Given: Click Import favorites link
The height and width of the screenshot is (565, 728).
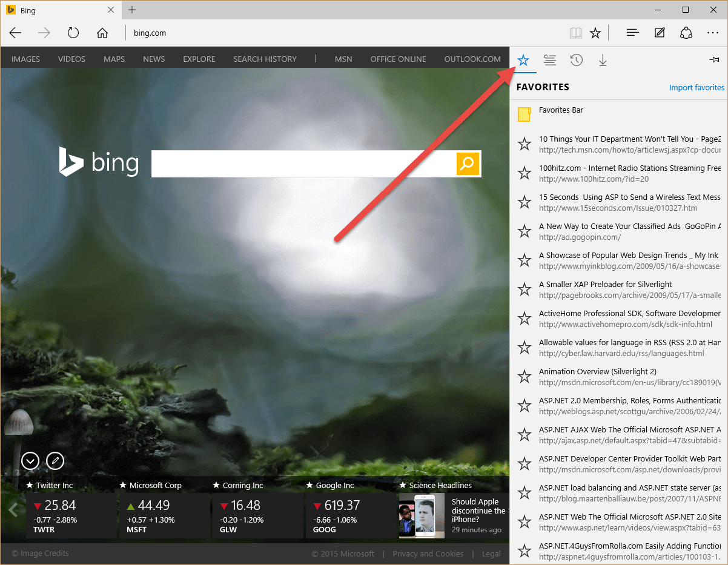Looking at the screenshot, I should coord(697,88).
